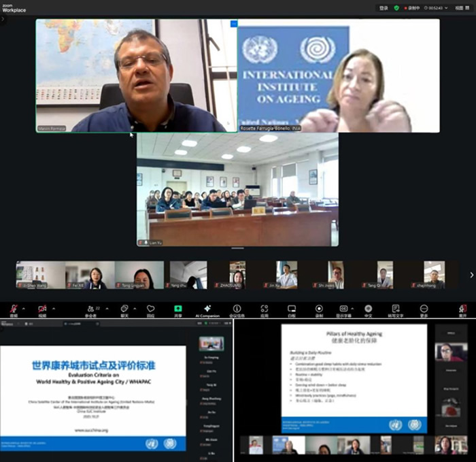The width and height of the screenshot is (476, 462).
Task: Unmute the microphone in the meeting toolbar
Action: tap(14, 309)
